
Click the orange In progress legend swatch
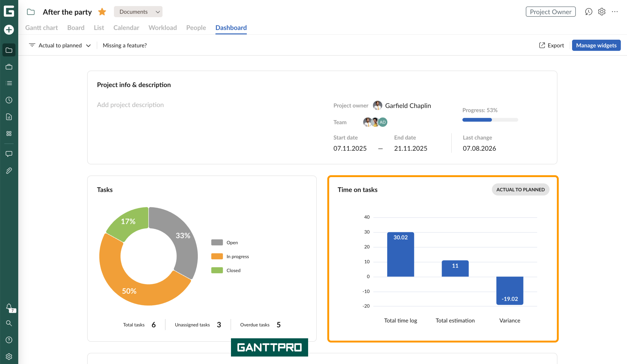point(217,256)
